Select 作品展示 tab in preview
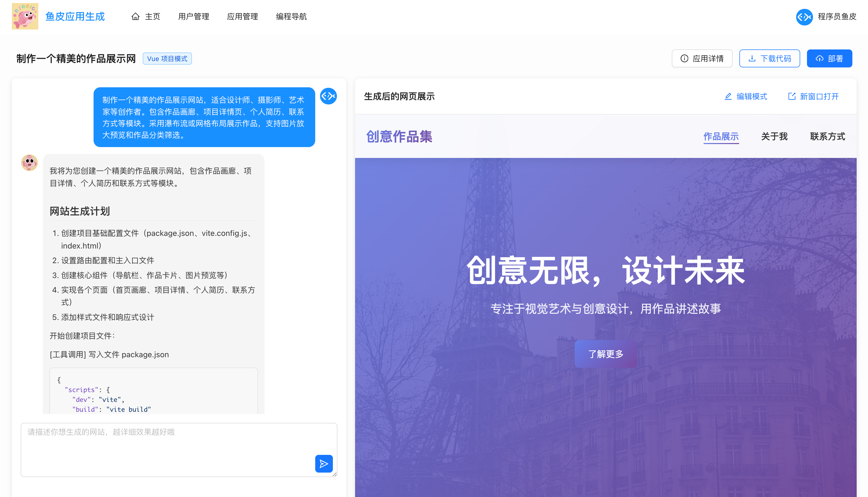Image resolution: width=868 pixels, height=497 pixels. click(x=721, y=136)
